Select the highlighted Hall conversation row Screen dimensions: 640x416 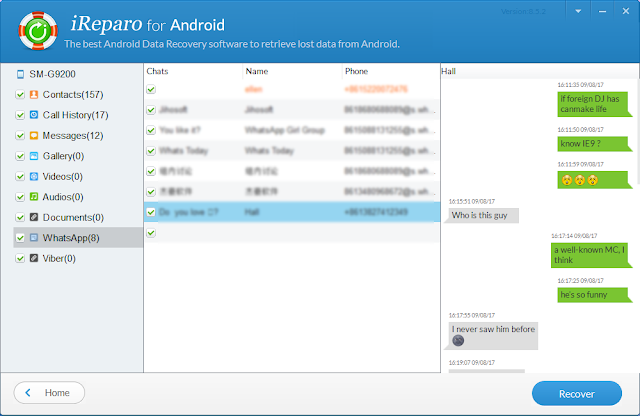coord(292,212)
